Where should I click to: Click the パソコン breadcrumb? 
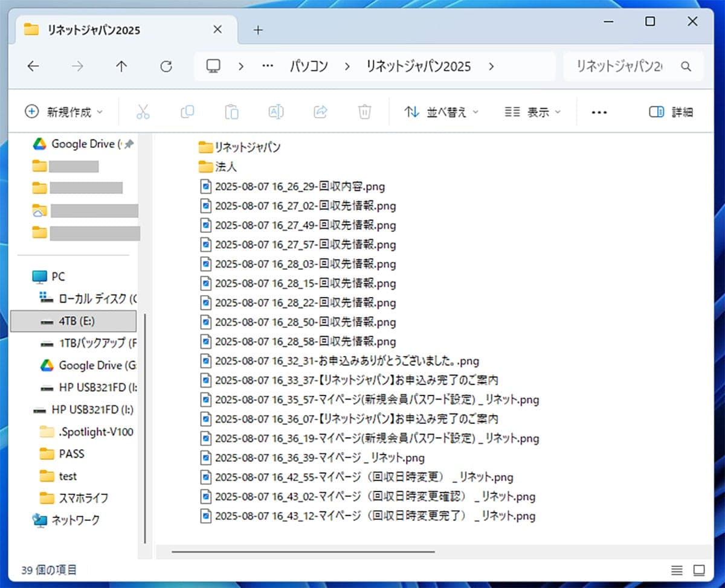(x=308, y=66)
